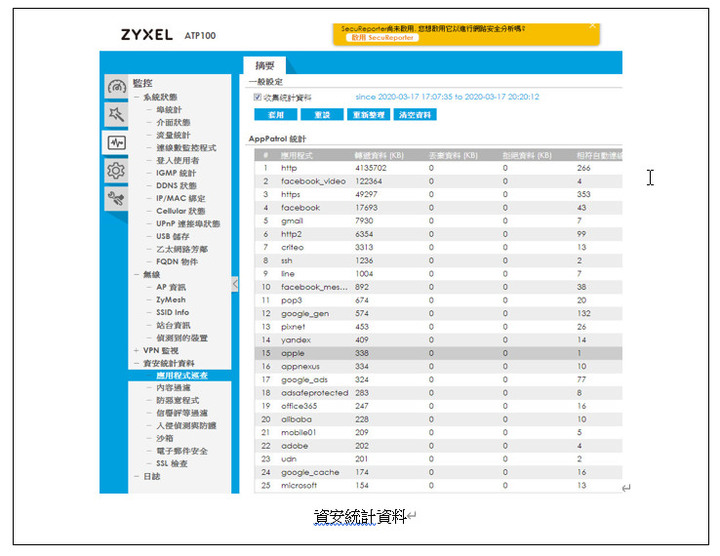Select the google_cache table row
The image size is (720, 556).
pos(438,472)
